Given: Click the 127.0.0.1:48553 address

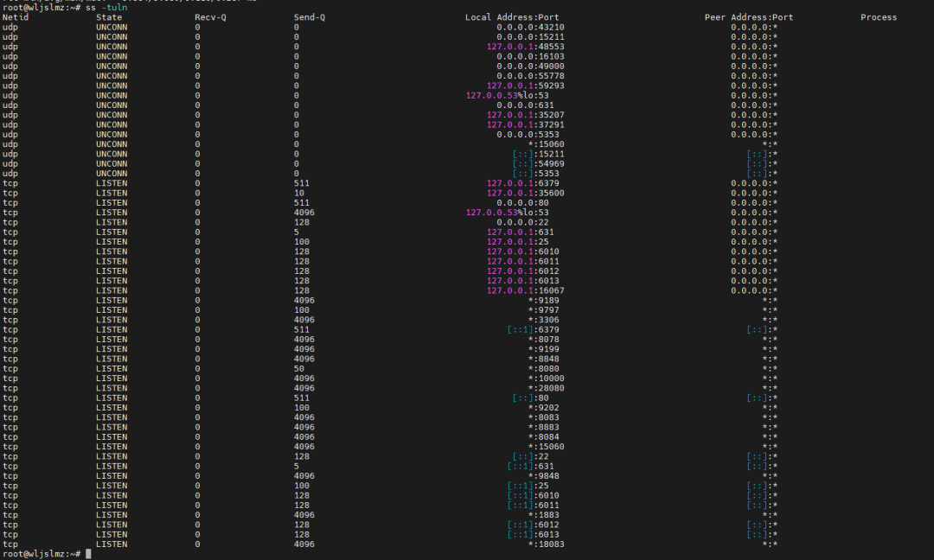Looking at the screenshot, I should coord(526,47).
